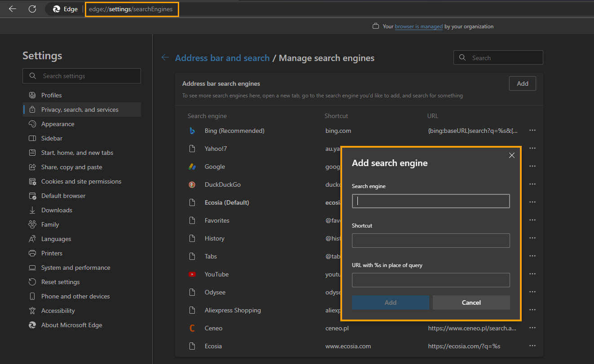This screenshot has width=594, height=364.
Task: Open more options for Tabs row
Action: pos(532,256)
